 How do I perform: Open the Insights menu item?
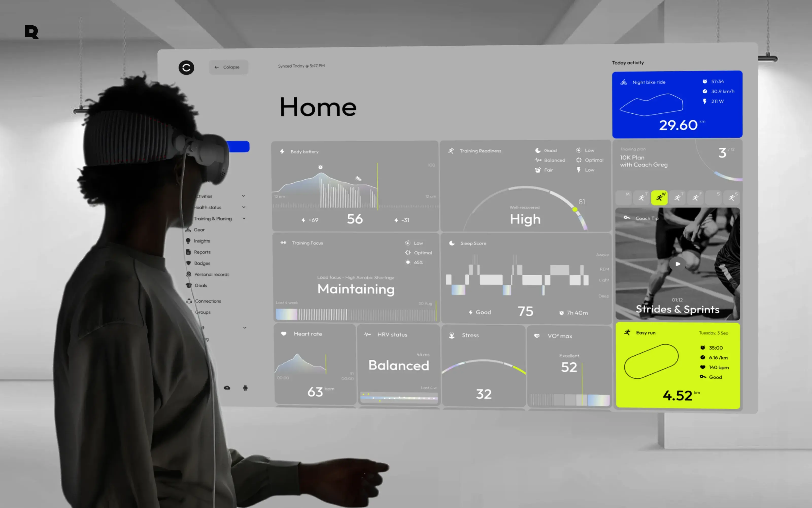tap(202, 240)
